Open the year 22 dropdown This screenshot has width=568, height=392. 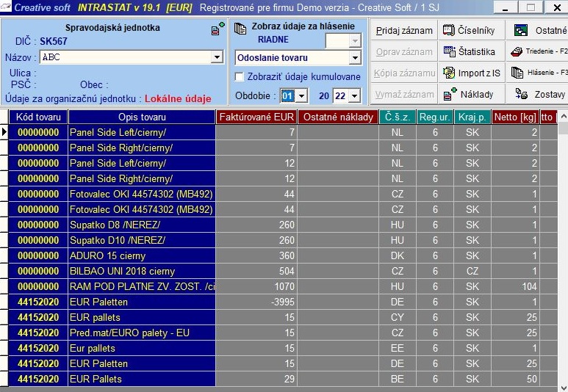355,96
